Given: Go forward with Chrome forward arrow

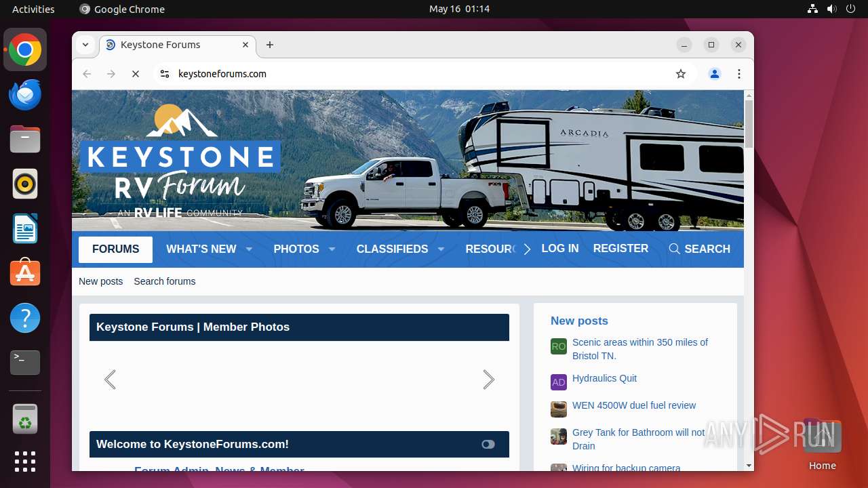Looking at the screenshot, I should click(111, 74).
